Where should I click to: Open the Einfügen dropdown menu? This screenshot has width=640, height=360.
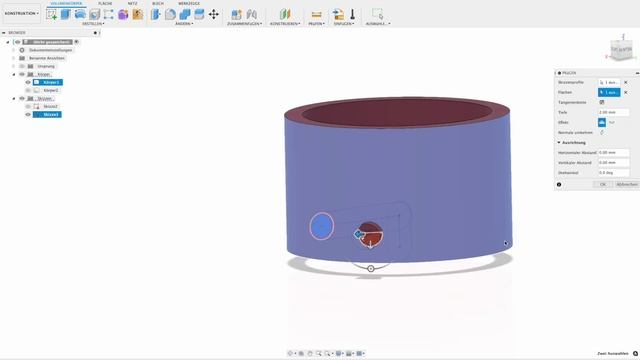pos(344,24)
